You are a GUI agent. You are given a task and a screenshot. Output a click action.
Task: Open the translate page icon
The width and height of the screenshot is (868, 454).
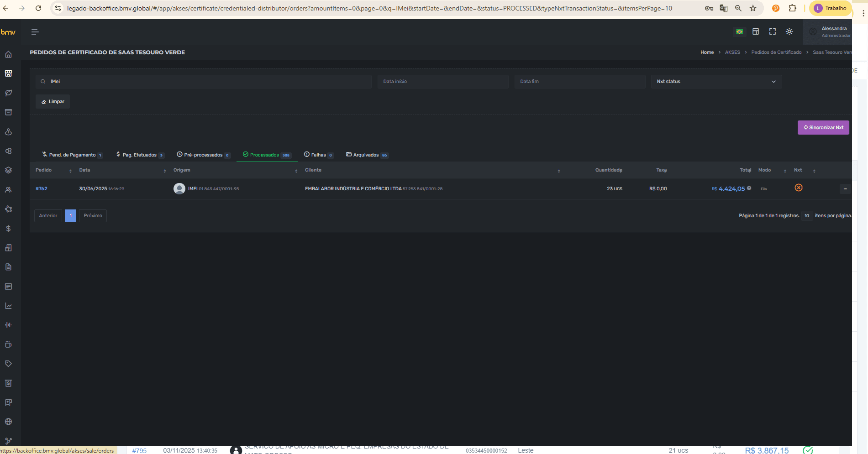[x=724, y=8]
